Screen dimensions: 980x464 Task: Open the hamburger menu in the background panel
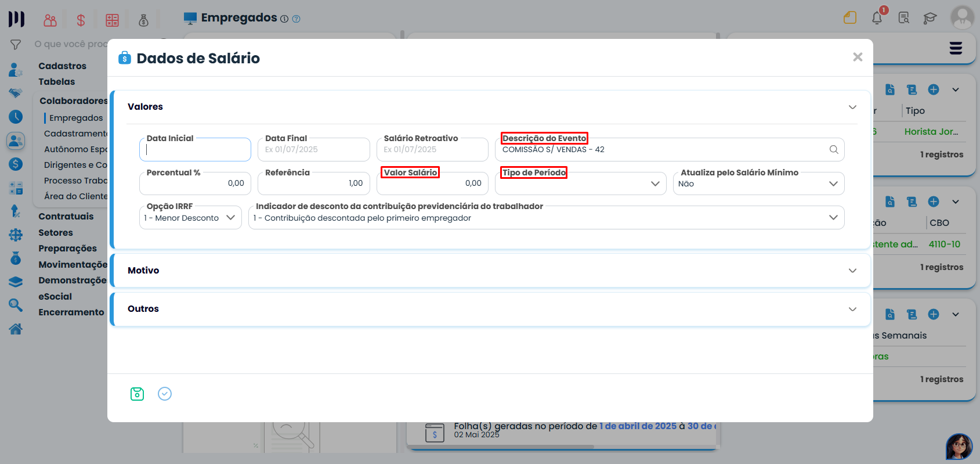tap(956, 48)
